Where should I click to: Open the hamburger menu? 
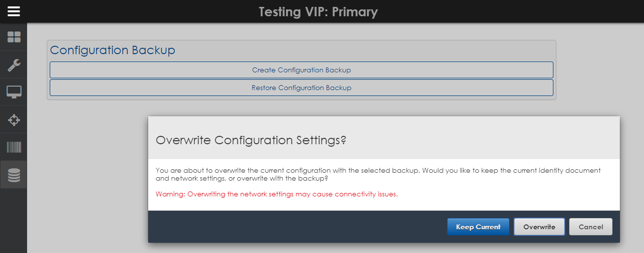tap(13, 11)
